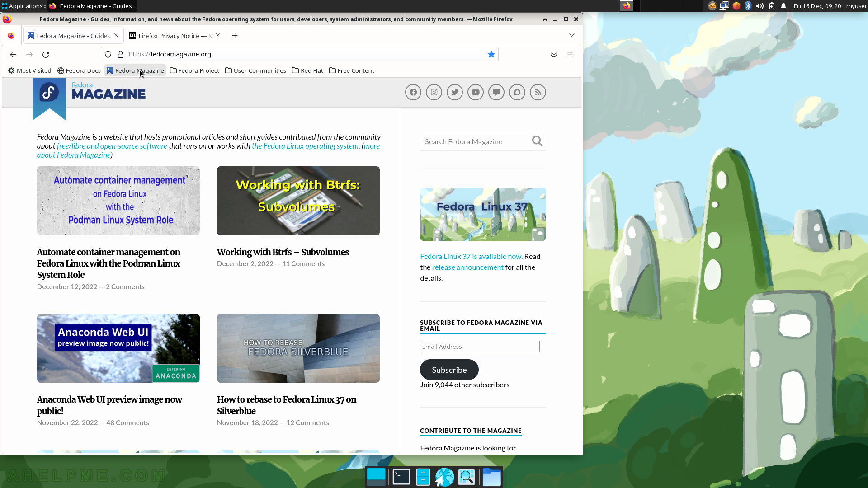
Task: Click the Subscribe button
Action: 449,370
